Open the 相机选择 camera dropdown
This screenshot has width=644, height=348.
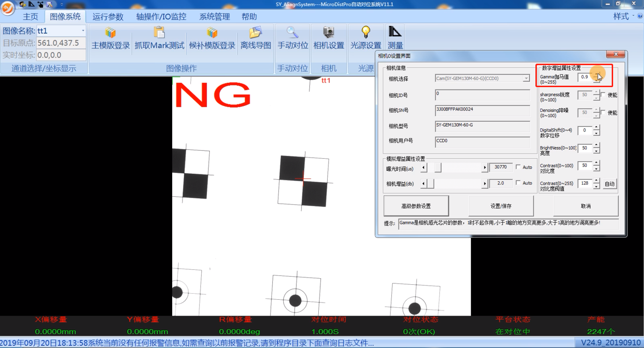click(526, 79)
